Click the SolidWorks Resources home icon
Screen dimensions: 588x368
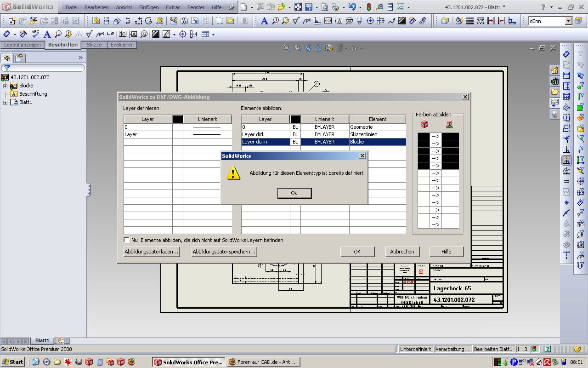(x=555, y=70)
